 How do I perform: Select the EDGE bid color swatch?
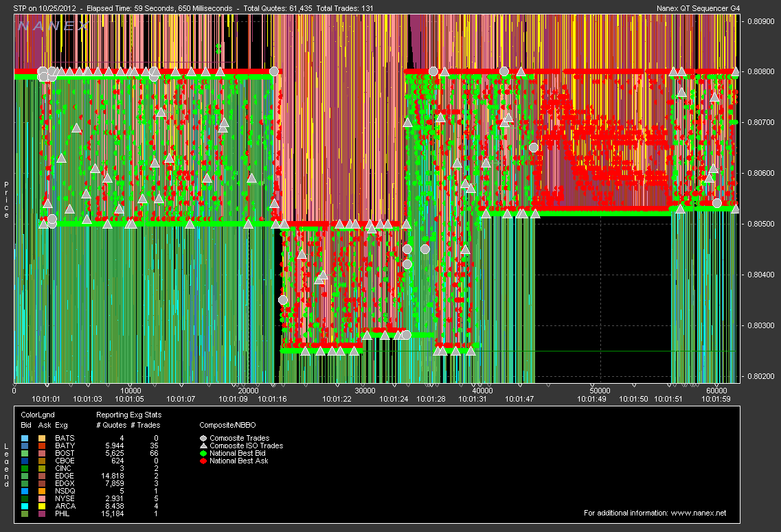[x=25, y=476]
